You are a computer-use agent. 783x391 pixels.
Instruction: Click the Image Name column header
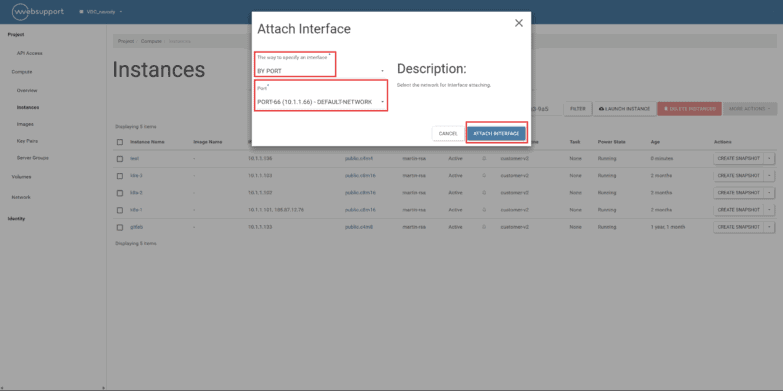(x=208, y=142)
